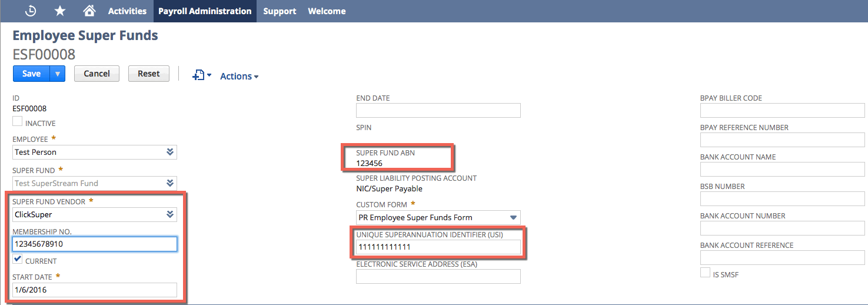Click the BPAY Biller Code field
The image size is (868, 305).
pyautogui.click(x=782, y=110)
